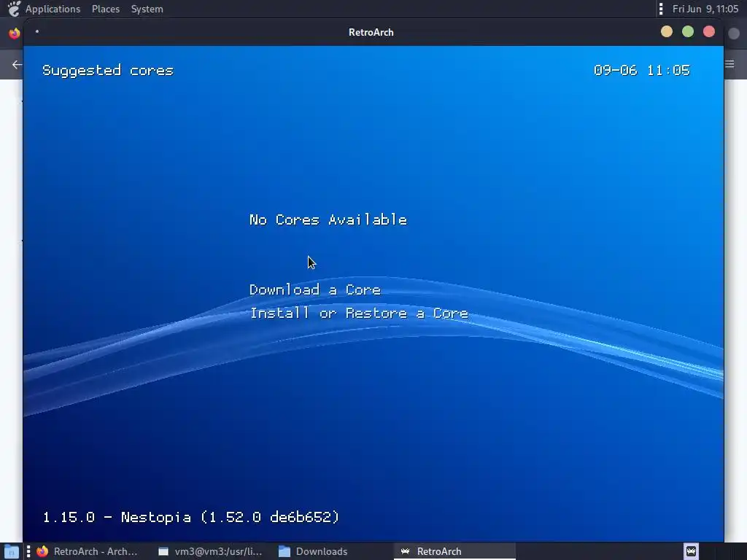The image size is (747, 560).
Task: Switch to the Downloads folder taskbar item
Action: pyautogui.click(x=313, y=551)
